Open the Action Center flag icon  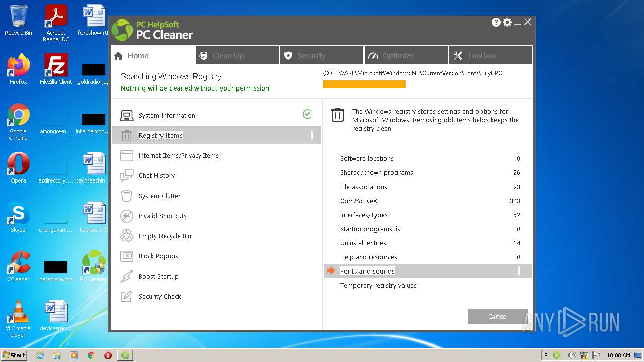597,355
